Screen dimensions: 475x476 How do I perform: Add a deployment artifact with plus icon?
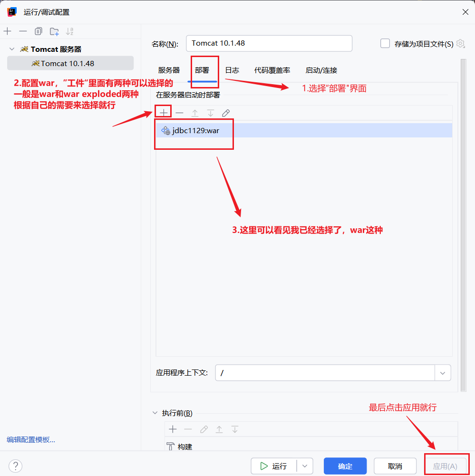164,113
